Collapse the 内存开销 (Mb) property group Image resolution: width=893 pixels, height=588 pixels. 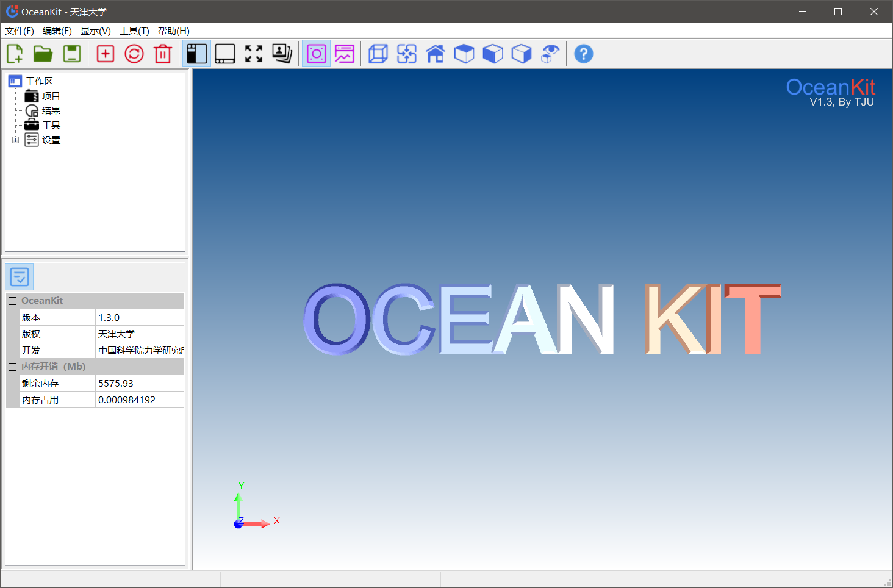pos(12,367)
